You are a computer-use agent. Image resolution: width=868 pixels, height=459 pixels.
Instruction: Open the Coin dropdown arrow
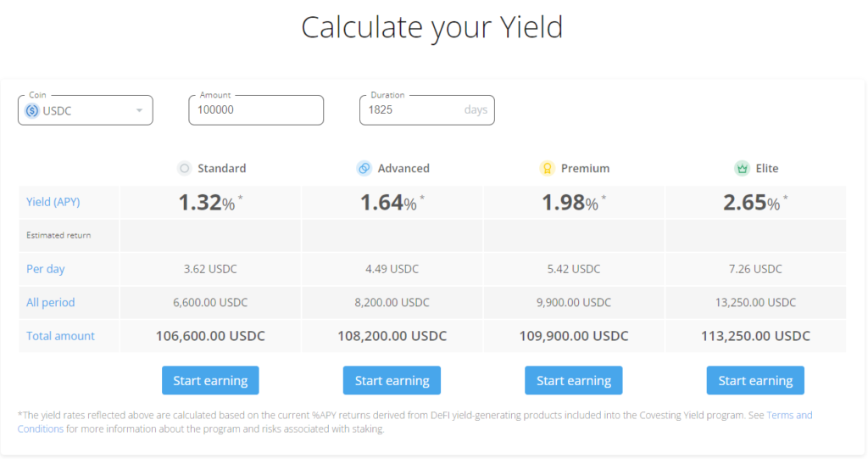point(139,110)
